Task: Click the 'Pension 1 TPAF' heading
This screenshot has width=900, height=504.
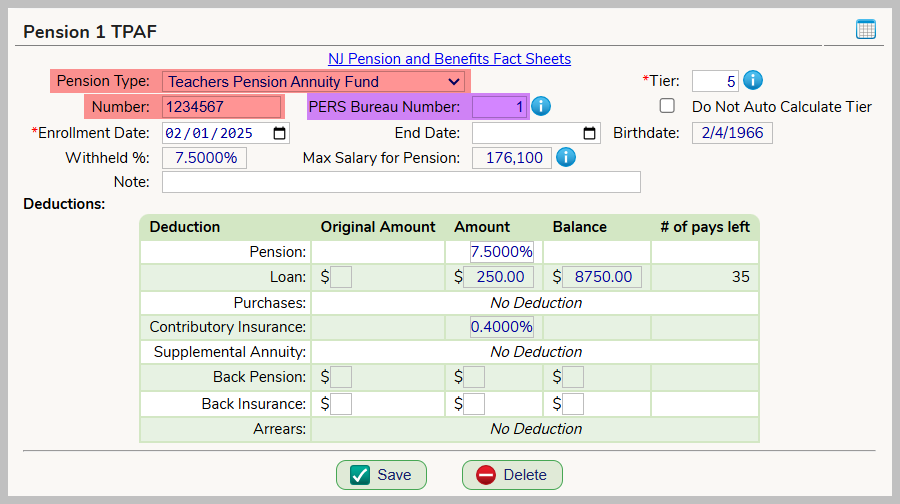Action: pyautogui.click(x=90, y=32)
